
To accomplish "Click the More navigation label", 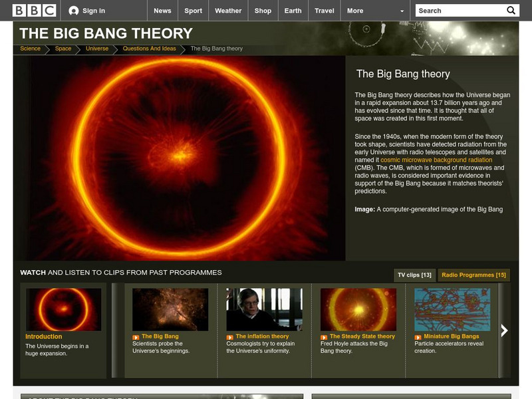I will [x=355, y=11].
